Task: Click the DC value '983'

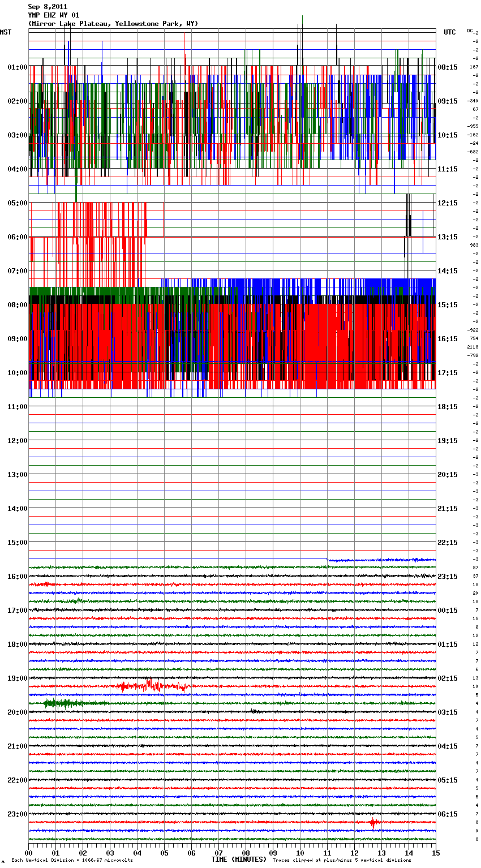Action: tap(474, 245)
